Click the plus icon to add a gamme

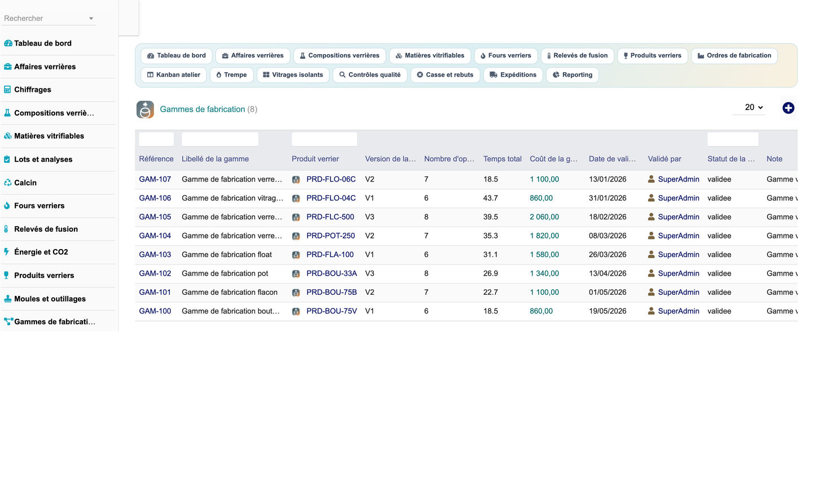pos(788,108)
